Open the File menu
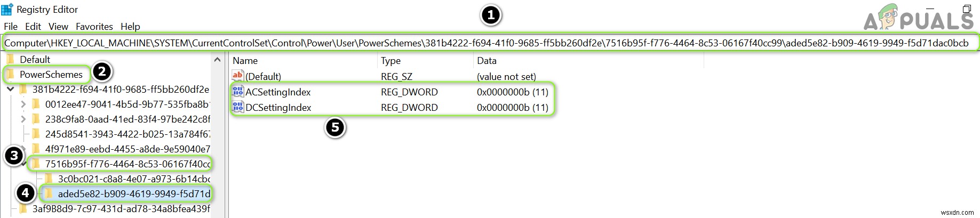The height and width of the screenshot is (218, 980). click(11, 27)
